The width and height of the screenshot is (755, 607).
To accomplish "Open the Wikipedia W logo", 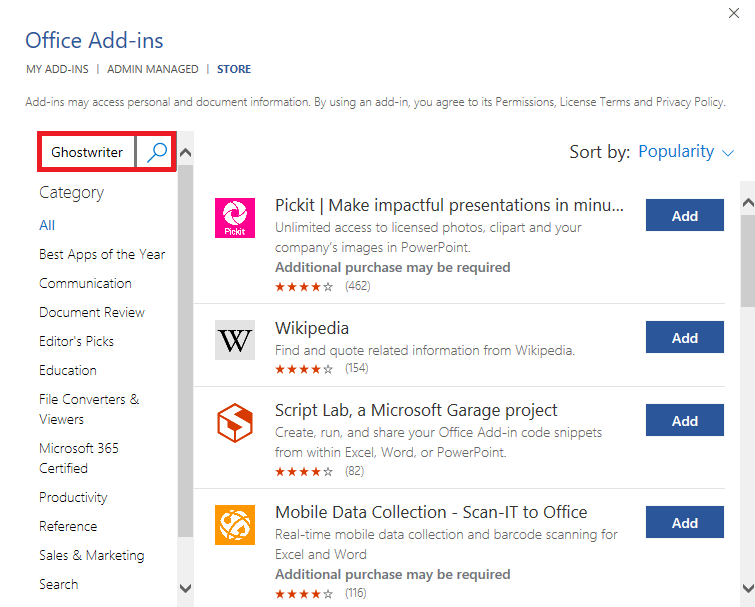I will pos(235,340).
